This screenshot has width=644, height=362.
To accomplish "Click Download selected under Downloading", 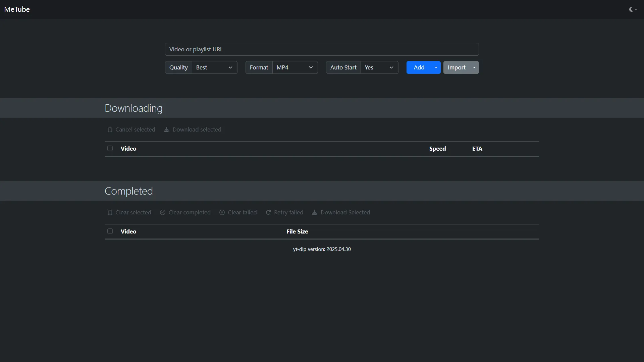I will click(193, 130).
